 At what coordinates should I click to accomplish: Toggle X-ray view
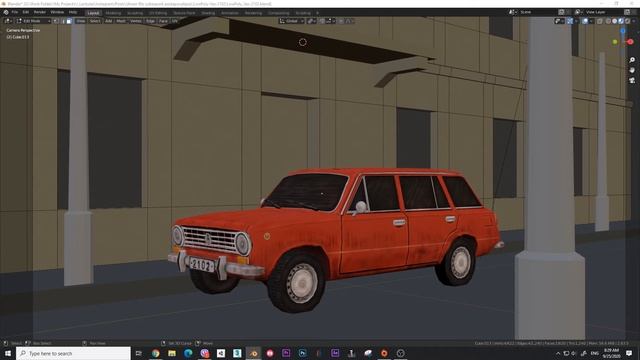(600, 21)
